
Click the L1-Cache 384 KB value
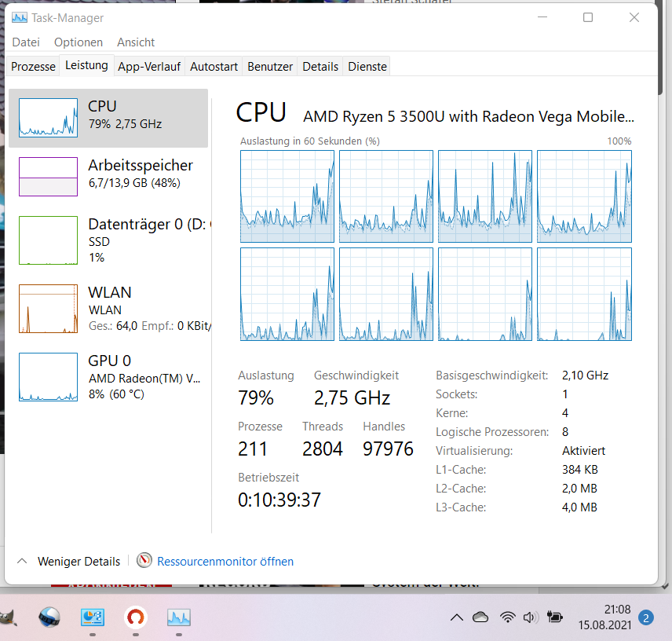point(579,470)
